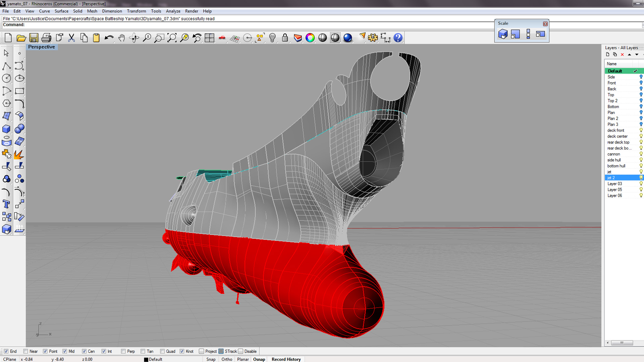Viewport: 644px width, 362px height.
Task: Select the Text tool
Action: [6, 204]
